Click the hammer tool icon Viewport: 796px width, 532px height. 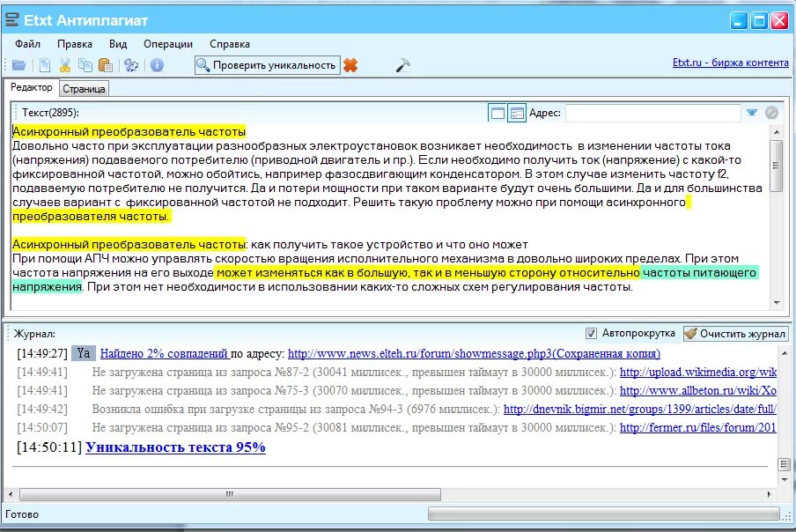click(402, 65)
